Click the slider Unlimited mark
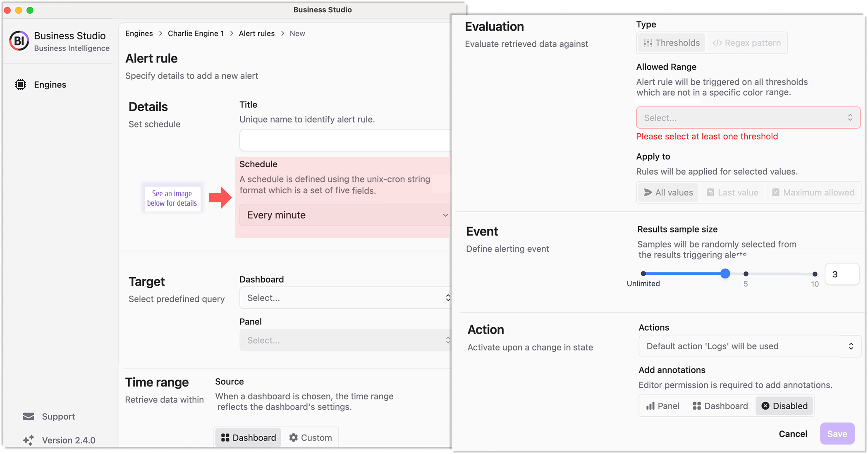Viewport: 868px width, 454px height. coord(643,274)
